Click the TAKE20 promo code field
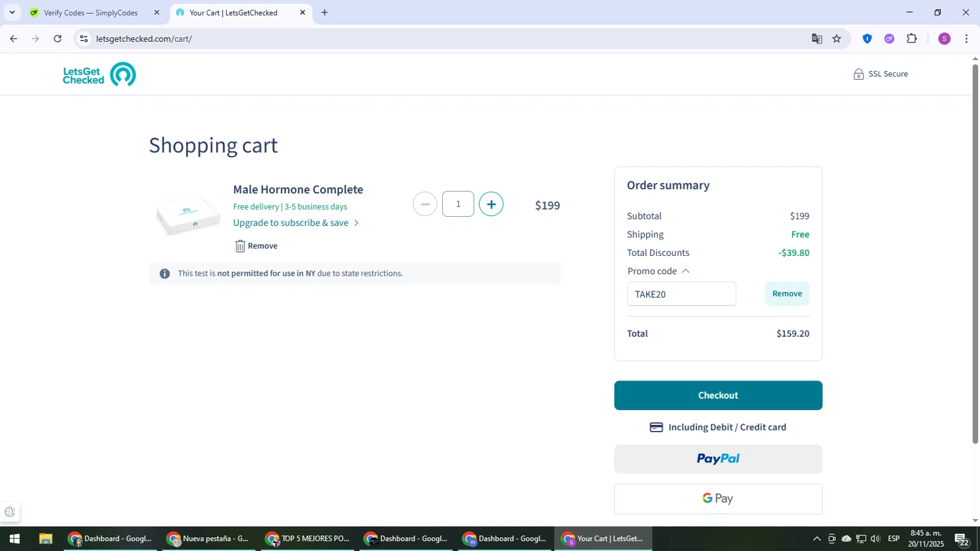The image size is (980, 551). point(681,294)
